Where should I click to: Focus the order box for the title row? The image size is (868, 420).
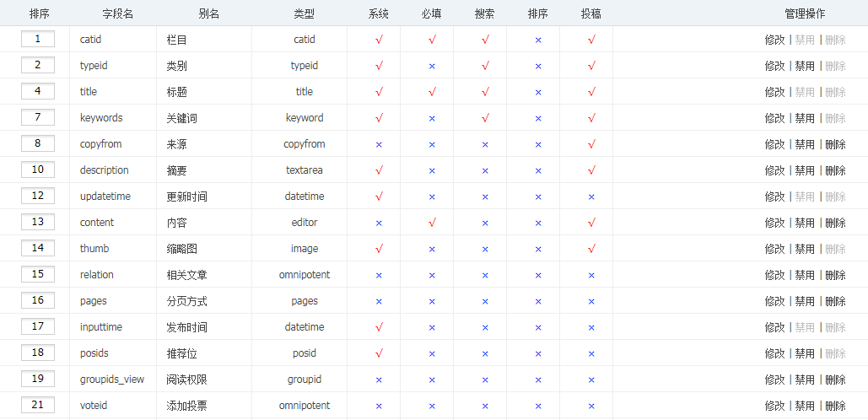pyautogui.click(x=38, y=91)
